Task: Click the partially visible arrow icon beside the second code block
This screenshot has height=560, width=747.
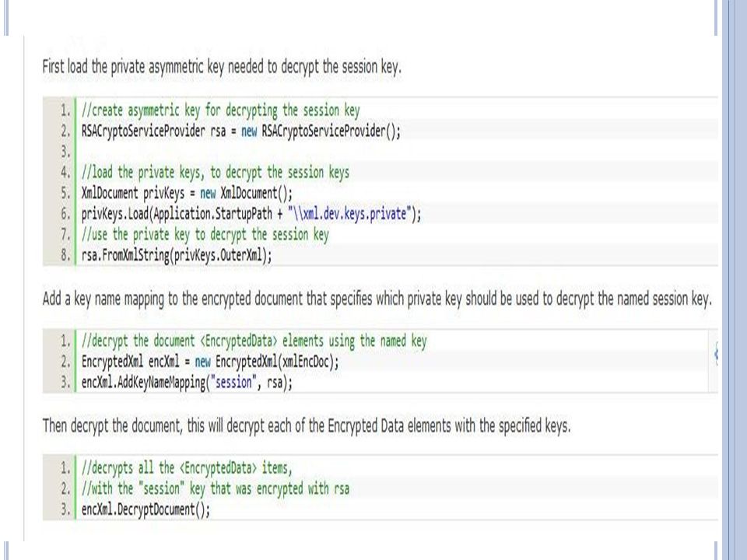Action: click(x=716, y=353)
